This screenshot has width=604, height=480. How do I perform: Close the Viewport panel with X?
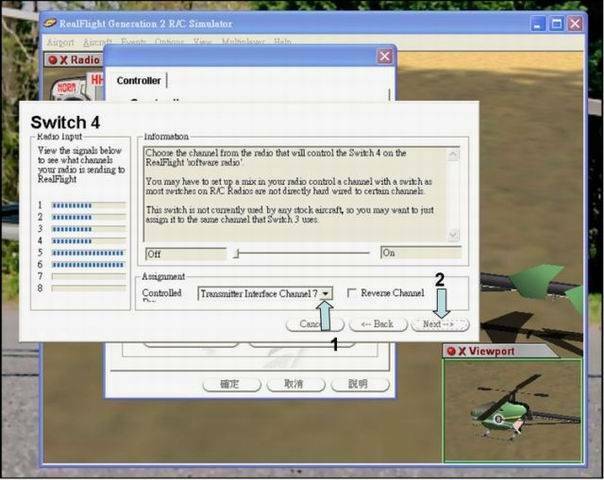462,351
